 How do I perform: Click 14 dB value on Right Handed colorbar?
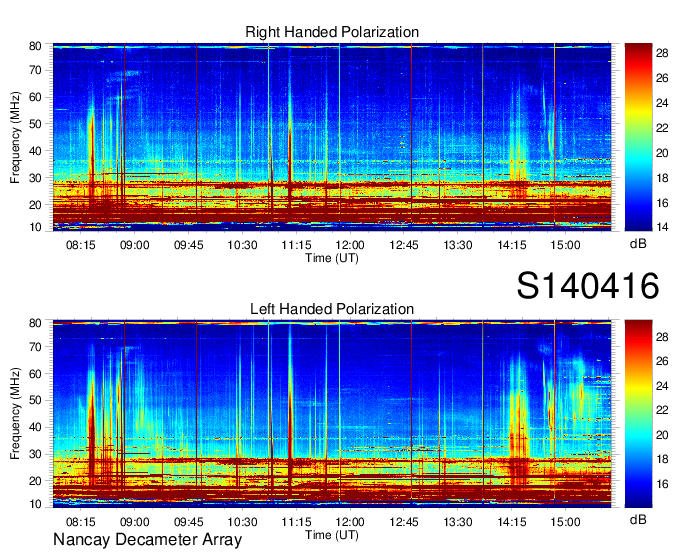pyautogui.click(x=662, y=227)
